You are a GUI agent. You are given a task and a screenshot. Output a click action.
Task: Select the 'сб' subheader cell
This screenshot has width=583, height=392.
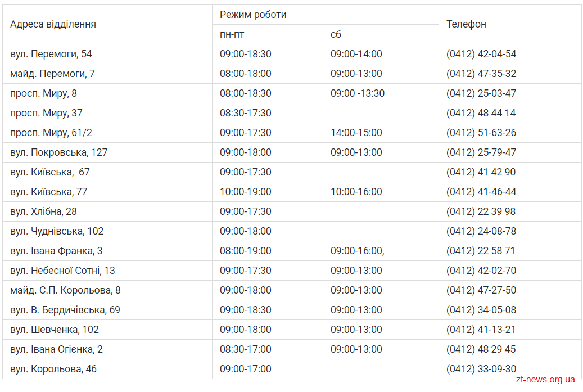click(x=381, y=35)
